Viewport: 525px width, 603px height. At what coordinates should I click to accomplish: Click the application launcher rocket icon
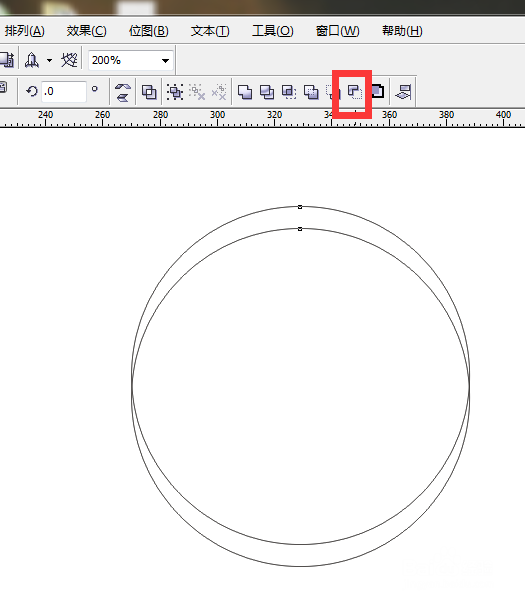32,60
